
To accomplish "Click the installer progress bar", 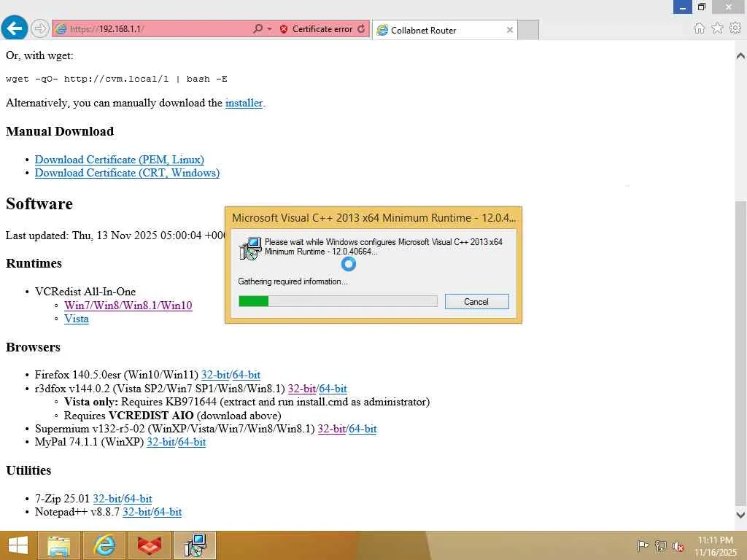I will tap(338, 301).
